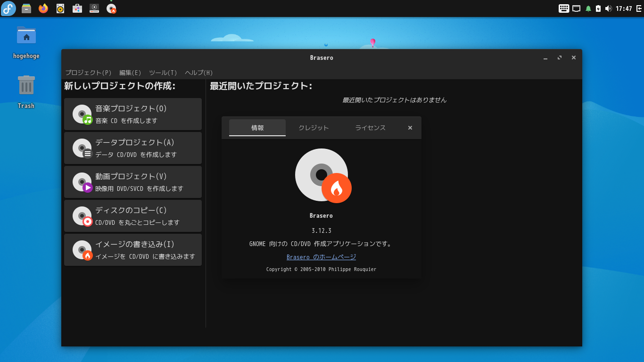Open notifications via the green bell

click(588, 8)
